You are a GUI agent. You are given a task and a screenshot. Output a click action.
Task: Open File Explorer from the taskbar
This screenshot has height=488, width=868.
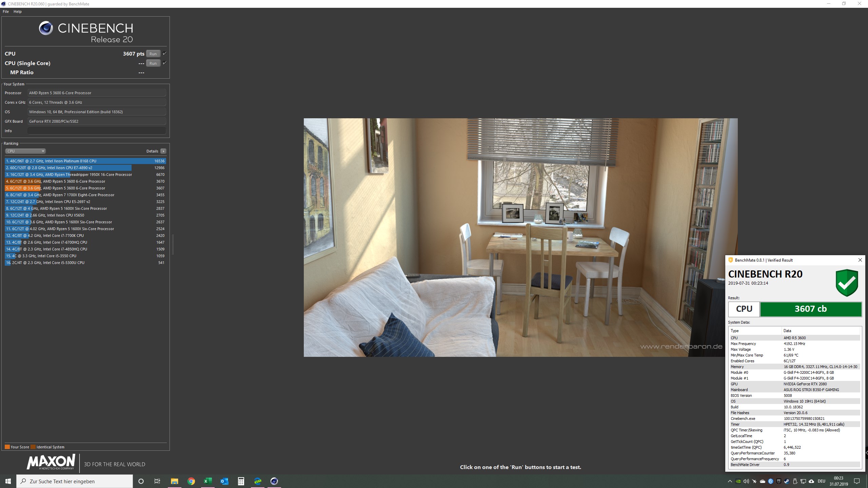175,481
